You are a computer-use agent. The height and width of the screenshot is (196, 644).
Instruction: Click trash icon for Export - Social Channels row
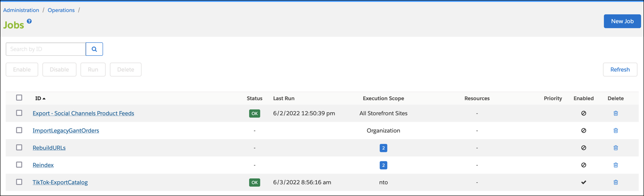(x=615, y=113)
